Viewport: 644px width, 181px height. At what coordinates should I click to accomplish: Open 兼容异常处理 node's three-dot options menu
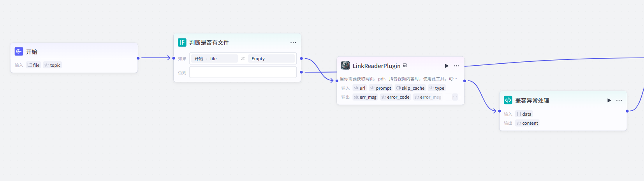click(619, 100)
